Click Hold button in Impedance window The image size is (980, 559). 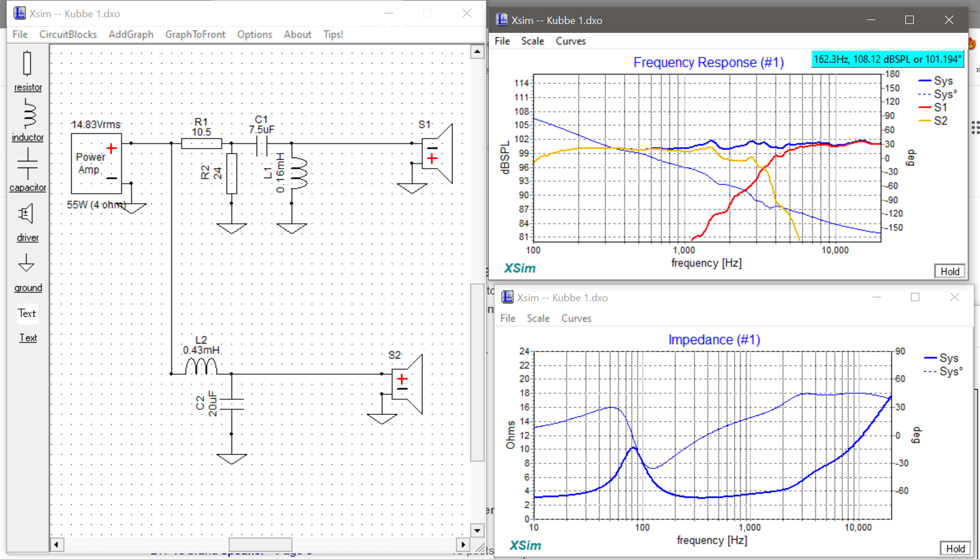(x=955, y=548)
